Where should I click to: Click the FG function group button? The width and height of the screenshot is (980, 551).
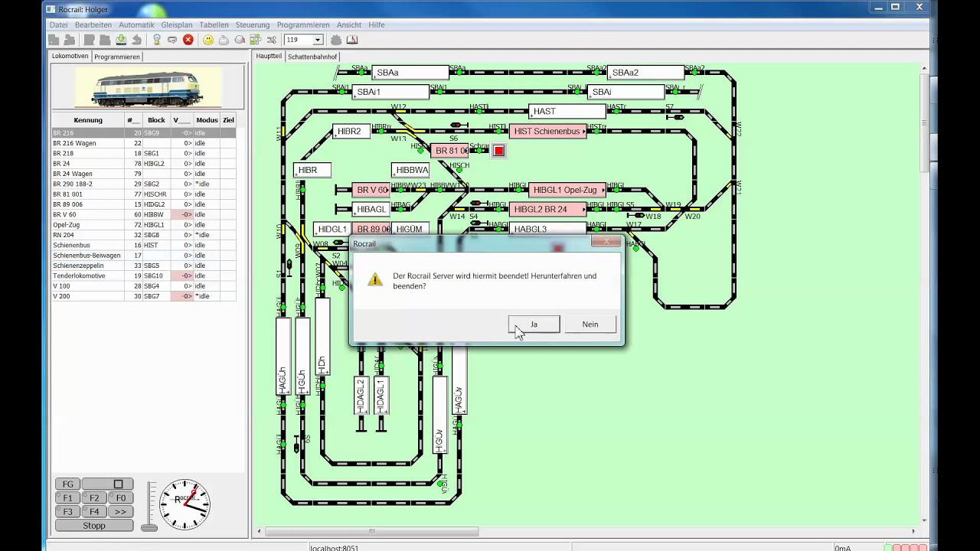(67, 484)
